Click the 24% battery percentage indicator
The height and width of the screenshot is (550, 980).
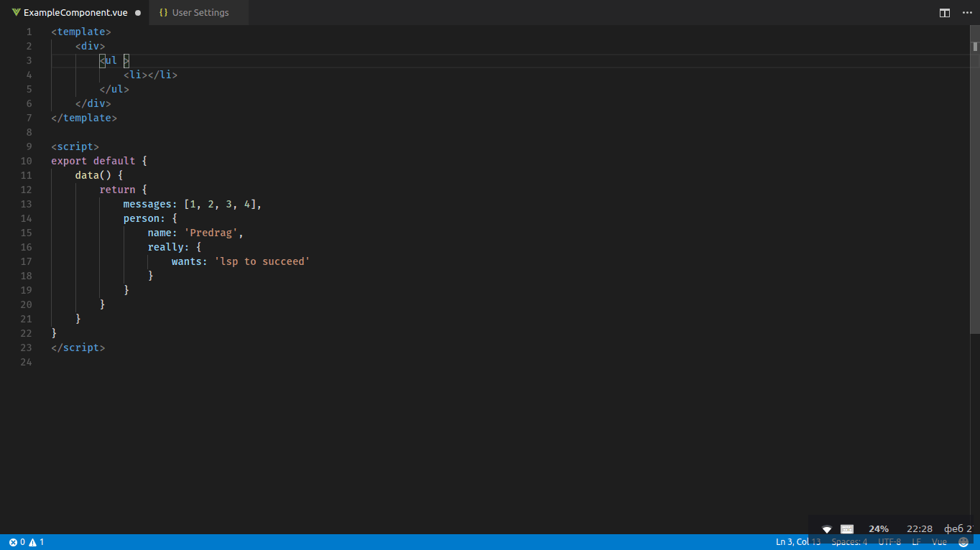point(879,528)
